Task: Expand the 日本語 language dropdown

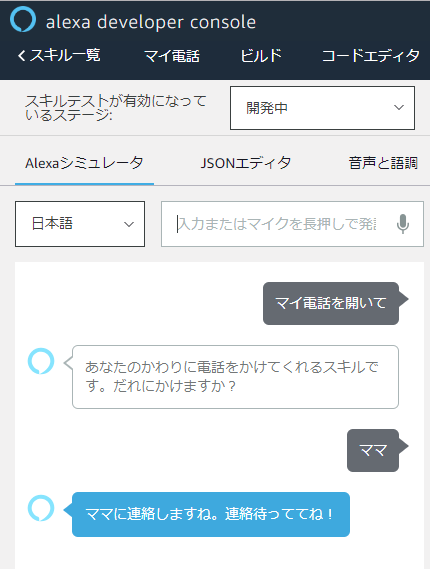Action: click(80, 224)
